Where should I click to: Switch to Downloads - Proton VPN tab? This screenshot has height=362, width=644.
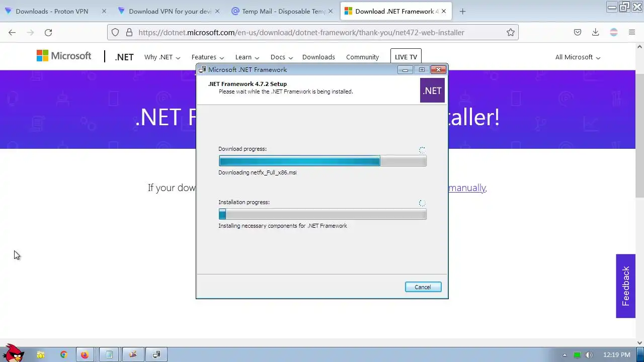tap(55, 11)
